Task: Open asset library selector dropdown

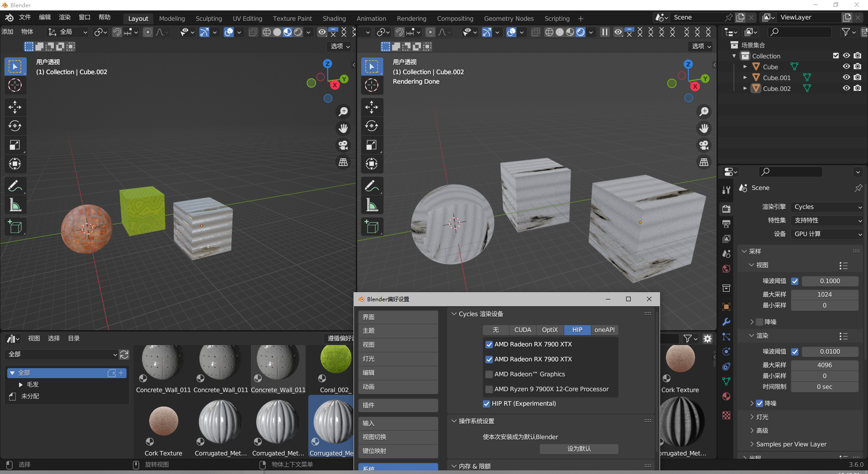Action: point(62,354)
